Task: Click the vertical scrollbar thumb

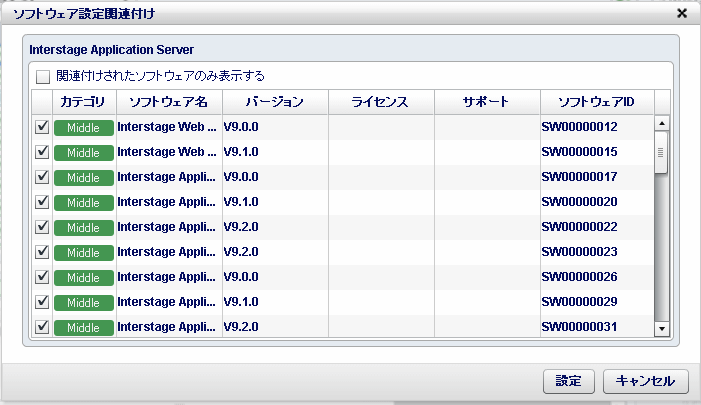Action: click(661, 152)
